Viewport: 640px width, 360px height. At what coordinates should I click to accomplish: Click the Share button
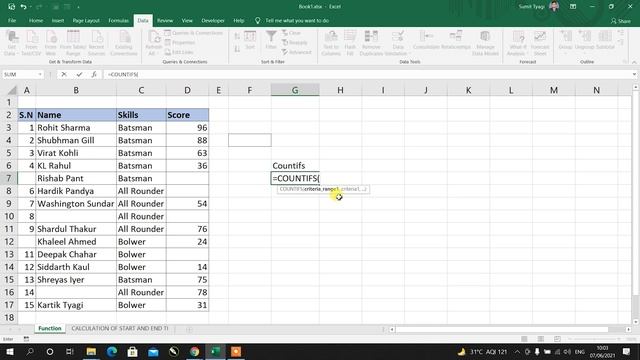coord(620,21)
